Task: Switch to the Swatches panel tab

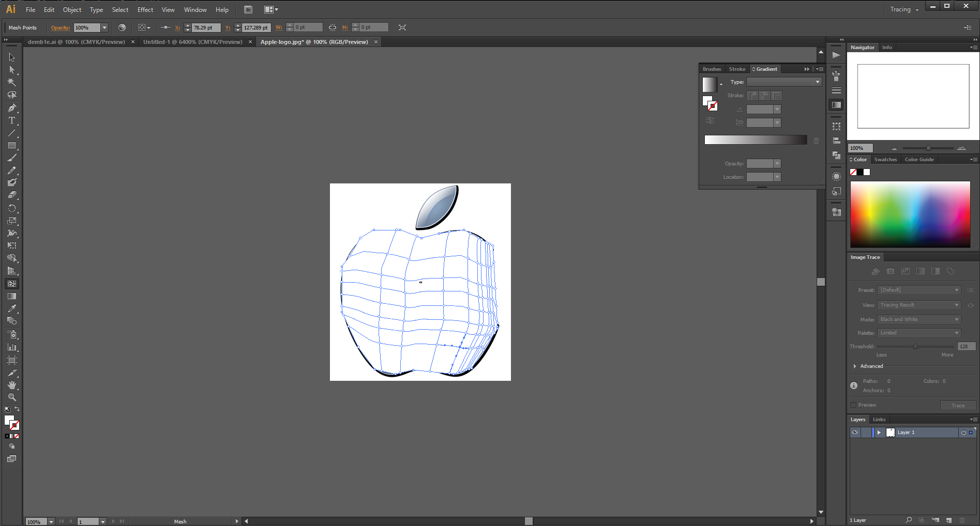Action: [x=885, y=160]
